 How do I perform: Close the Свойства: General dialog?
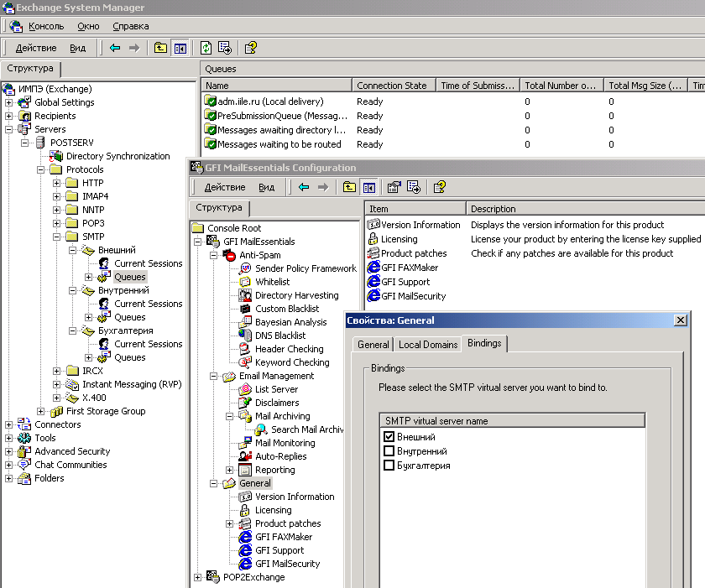[x=681, y=320]
